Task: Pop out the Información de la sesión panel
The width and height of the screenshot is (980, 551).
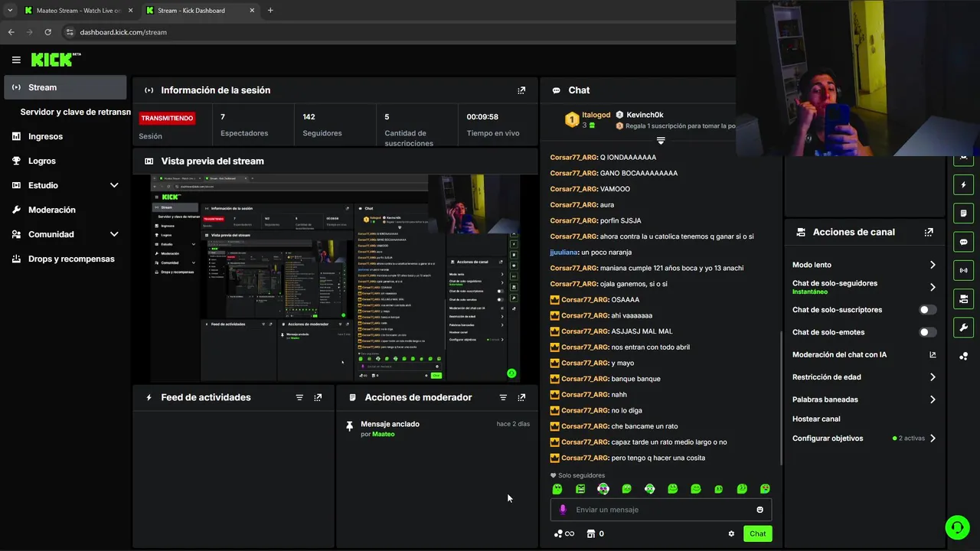Action: point(521,90)
